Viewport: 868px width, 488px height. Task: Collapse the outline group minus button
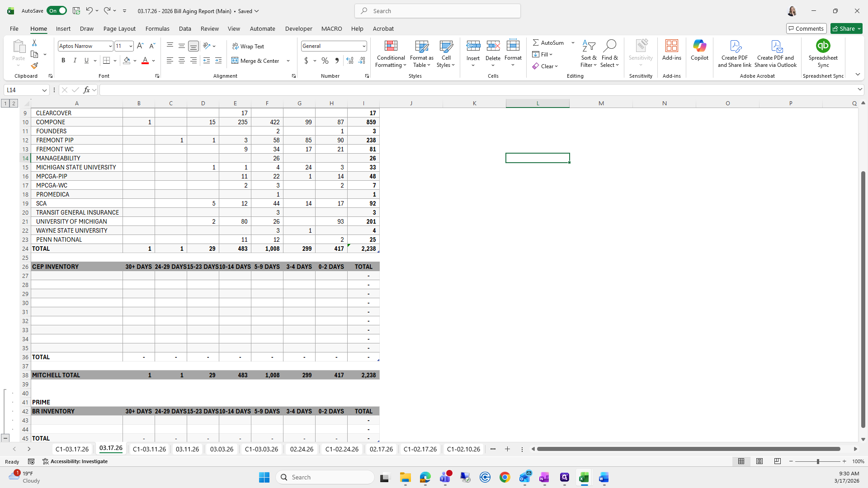(x=5, y=438)
